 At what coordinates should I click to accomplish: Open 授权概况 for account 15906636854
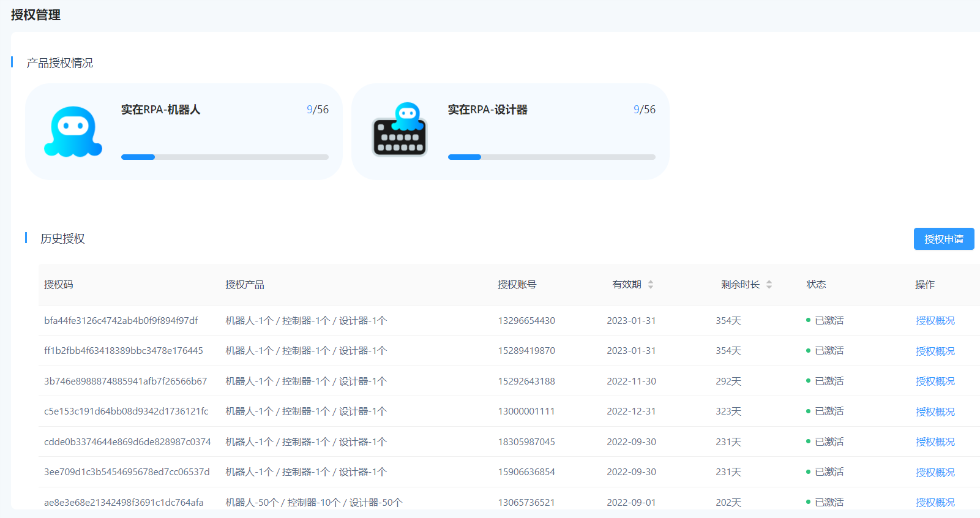[x=935, y=472]
